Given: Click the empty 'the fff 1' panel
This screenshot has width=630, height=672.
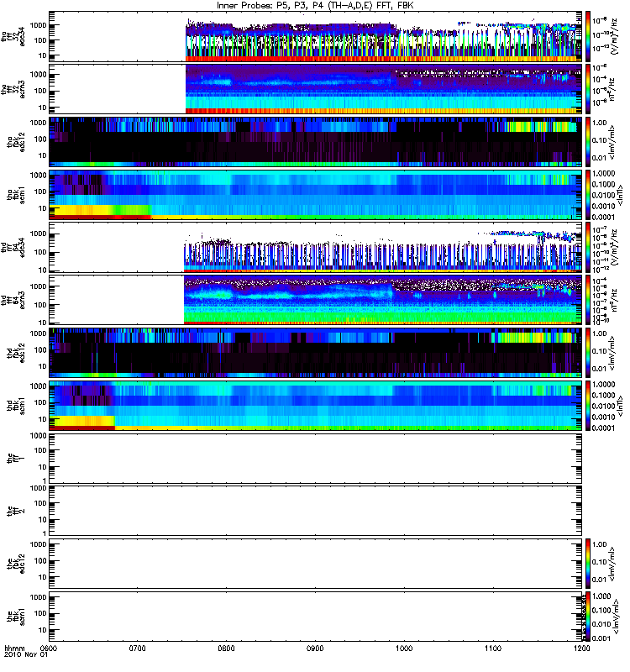Looking at the screenshot, I should click(x=316, y=458).
